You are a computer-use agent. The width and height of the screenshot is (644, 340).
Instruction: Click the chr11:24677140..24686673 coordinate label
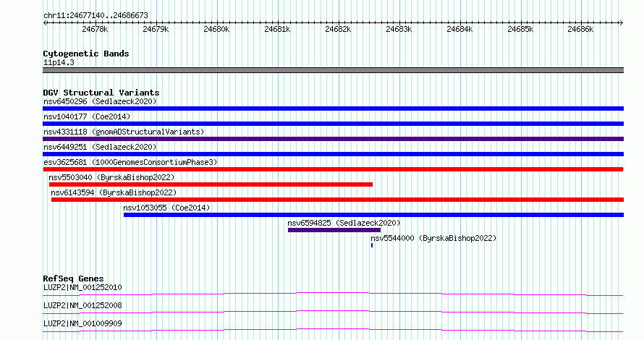click(x=96, y=16)
